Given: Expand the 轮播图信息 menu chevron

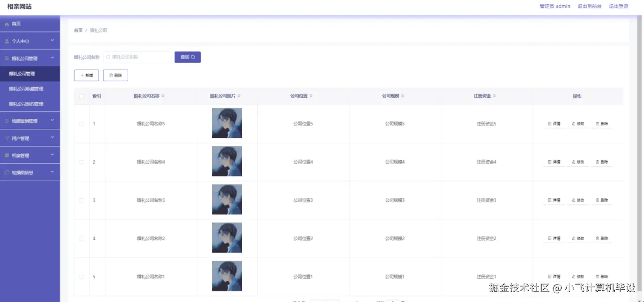Looking at the screenshot, I should pos(52,172).
